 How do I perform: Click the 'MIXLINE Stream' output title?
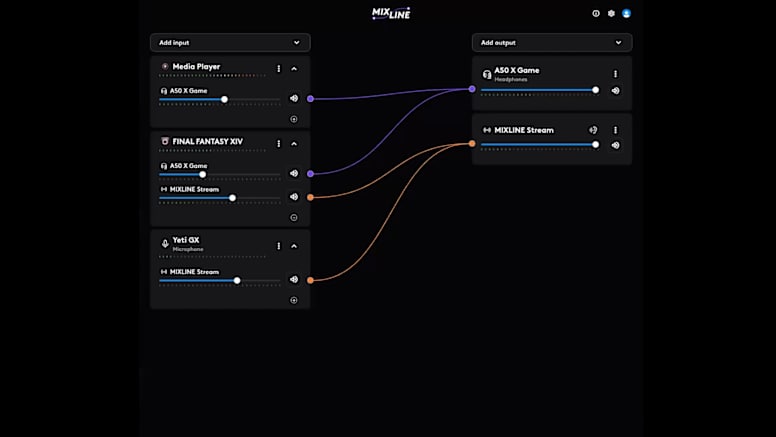(x=524, y=130)
